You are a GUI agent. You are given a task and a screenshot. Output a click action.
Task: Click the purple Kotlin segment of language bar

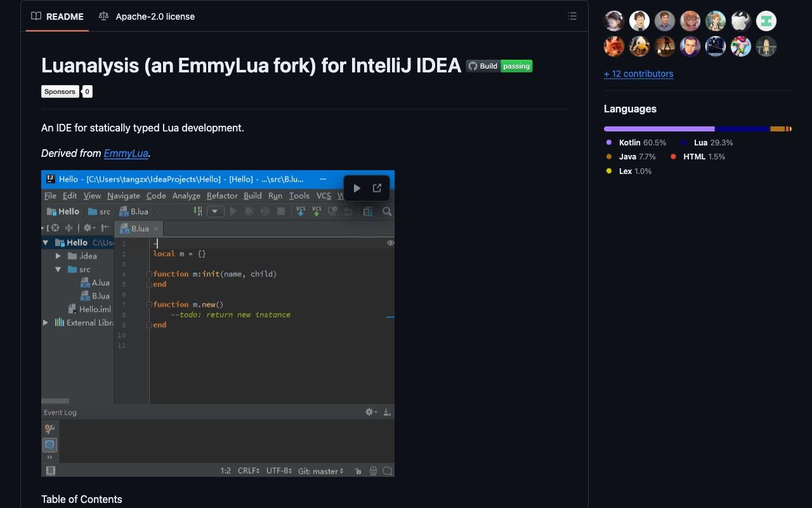tap(659, 129)
